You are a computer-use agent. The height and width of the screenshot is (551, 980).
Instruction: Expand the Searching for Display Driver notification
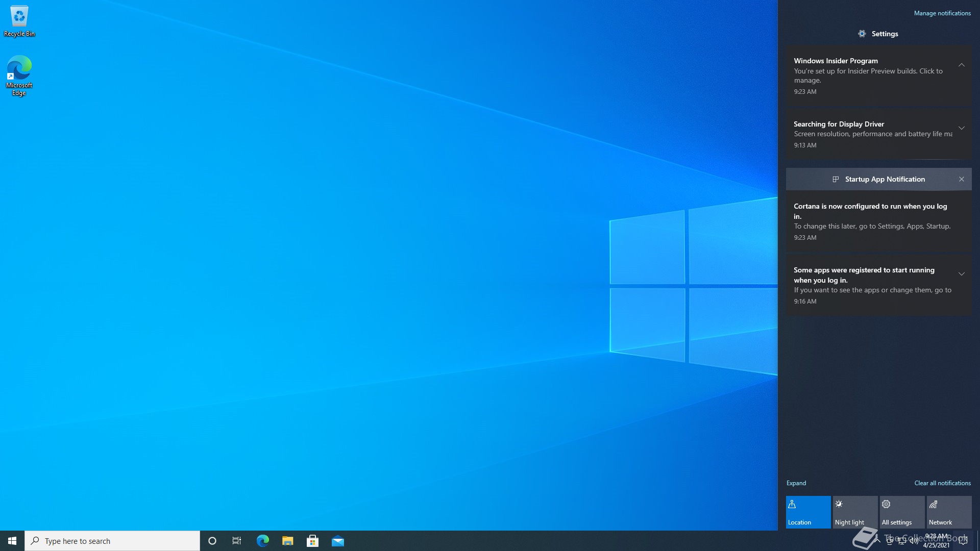pos(961,128)
